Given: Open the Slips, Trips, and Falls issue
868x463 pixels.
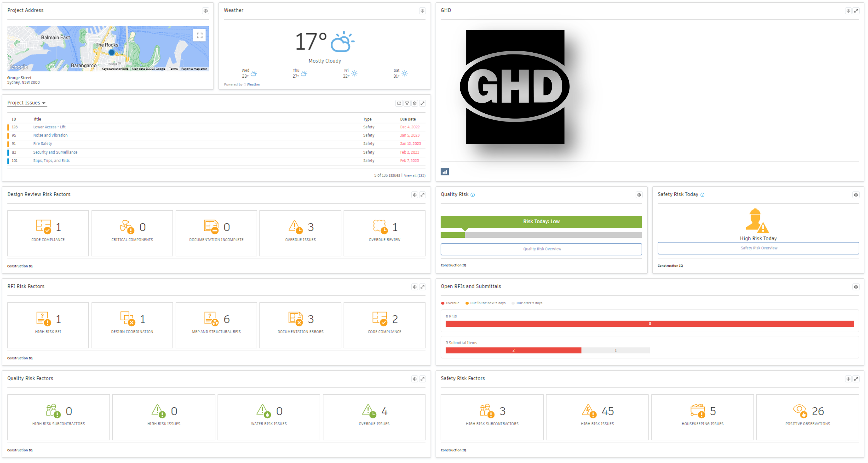Looking at the screenshot, I should [51, 160].
